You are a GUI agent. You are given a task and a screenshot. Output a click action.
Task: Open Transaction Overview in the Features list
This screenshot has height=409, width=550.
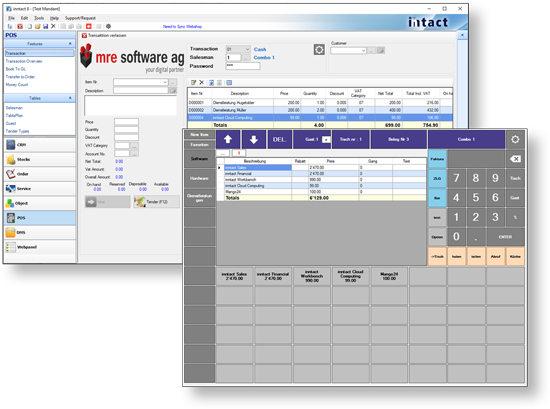coord(24,61)
